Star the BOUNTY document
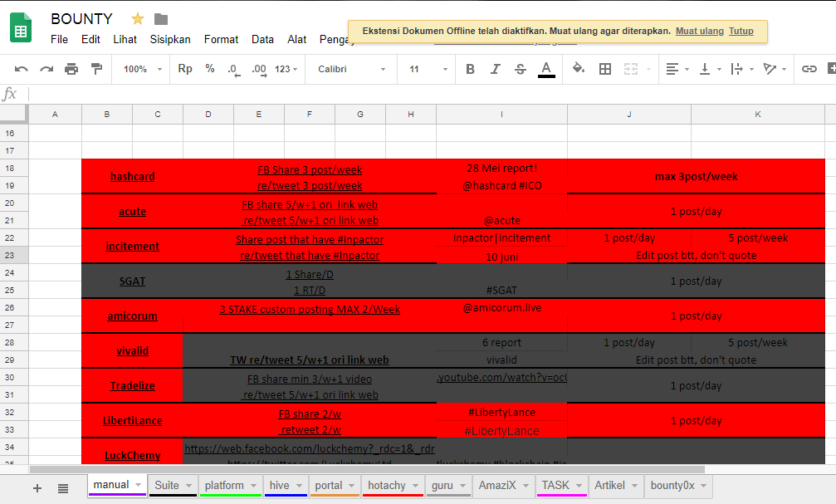Image resolution: width=836 pixels, height=504 pixels. 138,19
